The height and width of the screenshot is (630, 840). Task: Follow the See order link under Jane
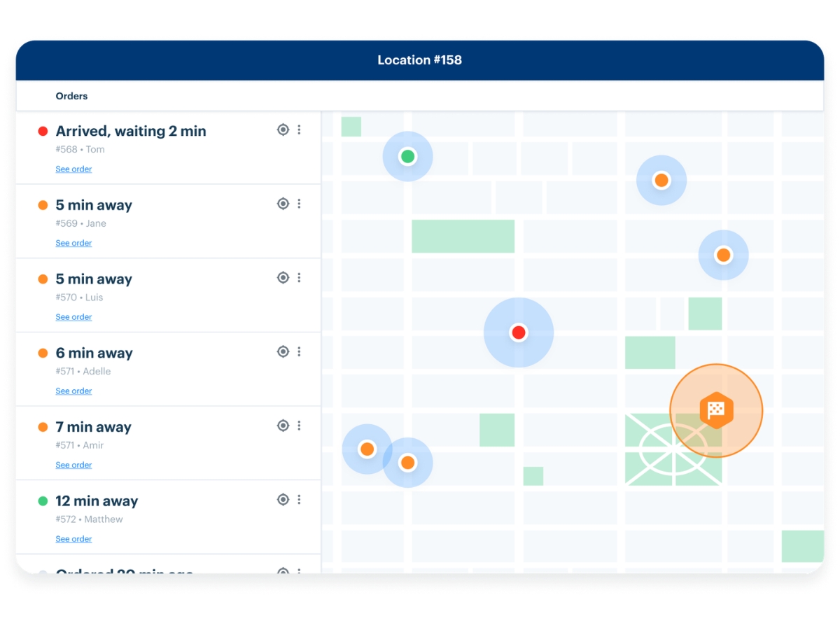point(73,243)
